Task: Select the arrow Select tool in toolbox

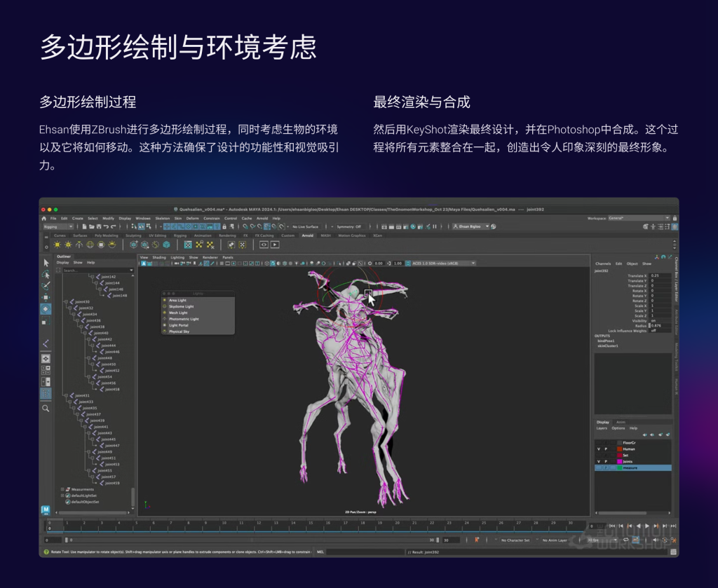Action: [x=46, y=263]
